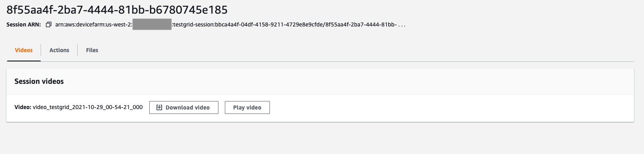
Task: Click the orange underline beneath the Videos tab
Action: click(24, 61)
